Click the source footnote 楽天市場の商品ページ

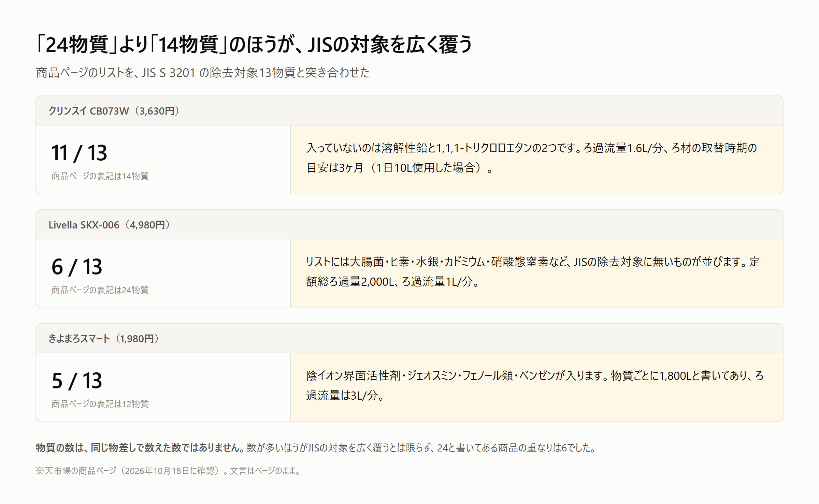[x=169, y=471]
